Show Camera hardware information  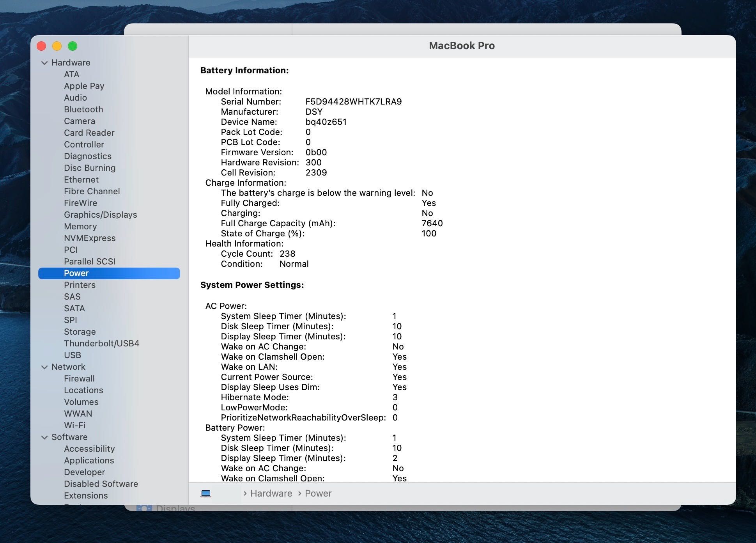(x=80, y=121)
